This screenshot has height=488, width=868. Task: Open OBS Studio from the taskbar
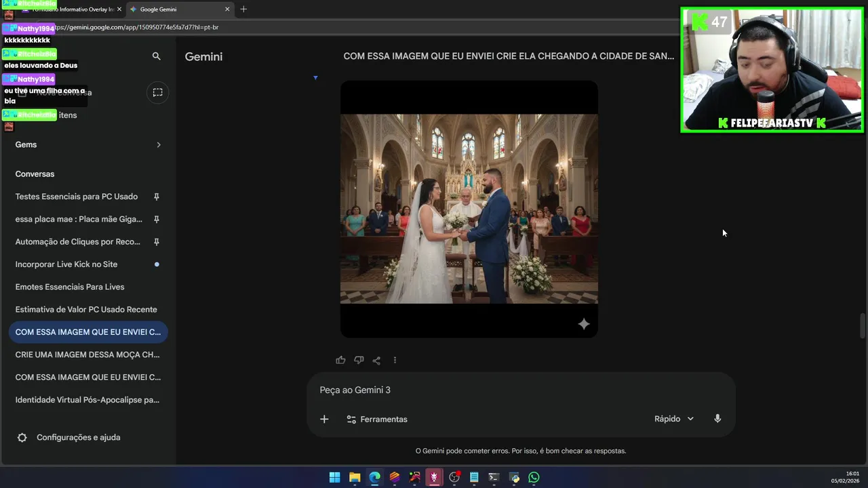click(454, 477)
